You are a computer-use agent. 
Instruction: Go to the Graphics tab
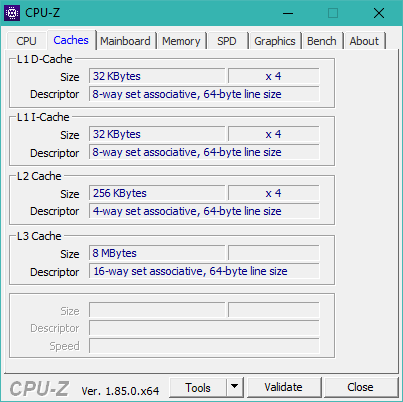tap(275, 41)
